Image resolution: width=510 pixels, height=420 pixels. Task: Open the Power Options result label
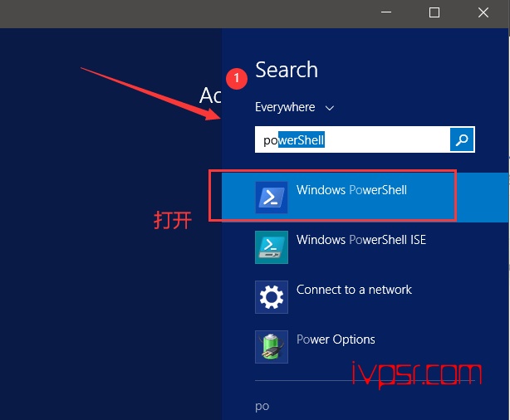tap(336, 339)
